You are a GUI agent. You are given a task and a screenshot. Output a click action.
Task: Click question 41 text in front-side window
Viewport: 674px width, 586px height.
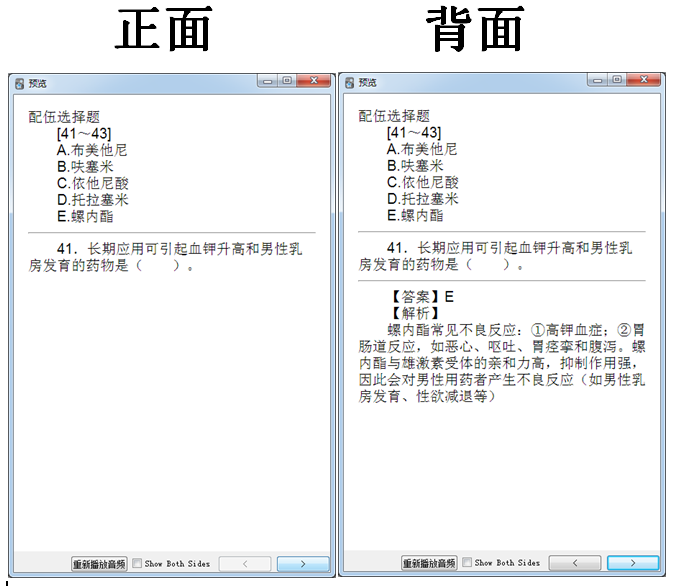165,257
